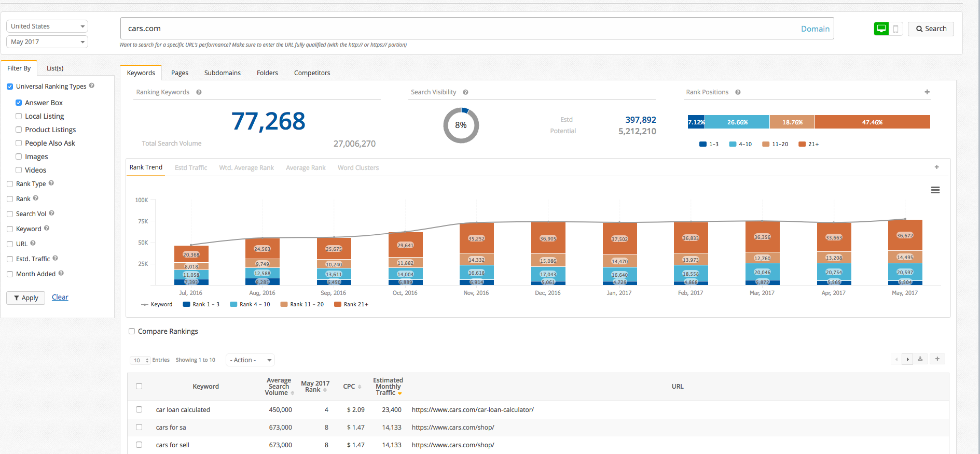Expand the Rank filter
Viewport: 980px width, 454px height.
10,199
